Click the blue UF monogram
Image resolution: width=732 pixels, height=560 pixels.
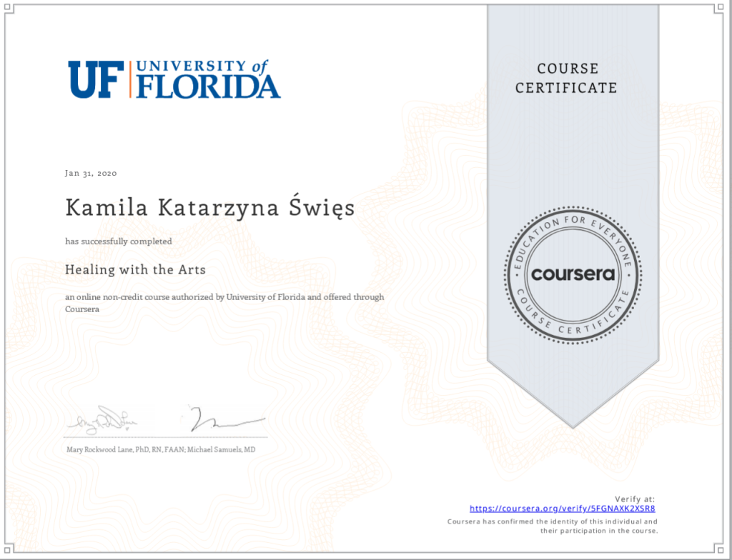click(96, 79)
